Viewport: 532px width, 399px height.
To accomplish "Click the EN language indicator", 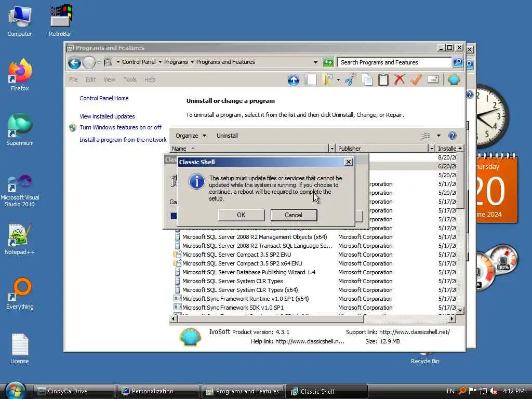I will click(450, 391).
